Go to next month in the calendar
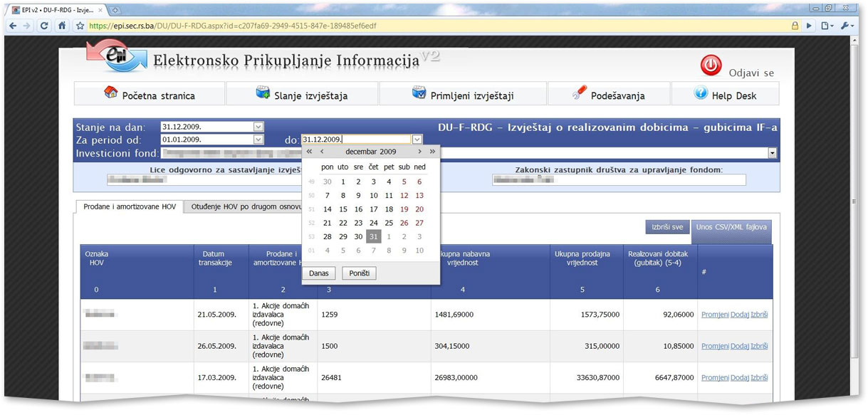The width and height of the screenshot is (868, 415). [x=419, y=152]
